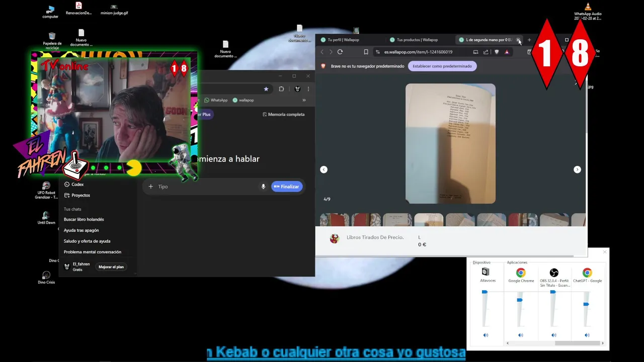The height and width of the screenshot is (362, 644).
Task: Mute Google Chrome in the volume mixer
Action: point(521,335)
